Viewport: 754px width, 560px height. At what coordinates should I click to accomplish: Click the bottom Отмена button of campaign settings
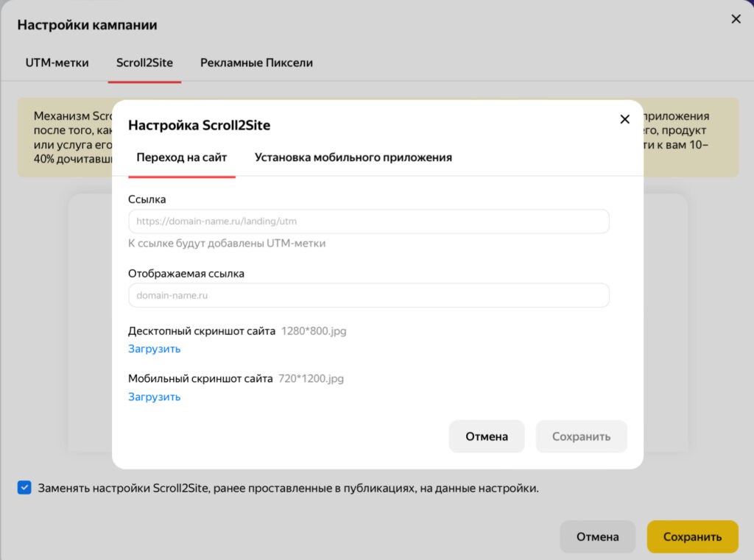coord(597,536)
